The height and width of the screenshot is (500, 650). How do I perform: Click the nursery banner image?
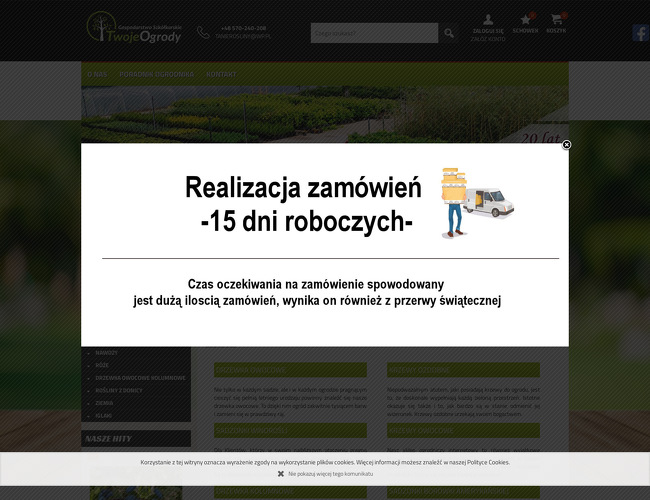click(x=325, y=114)
